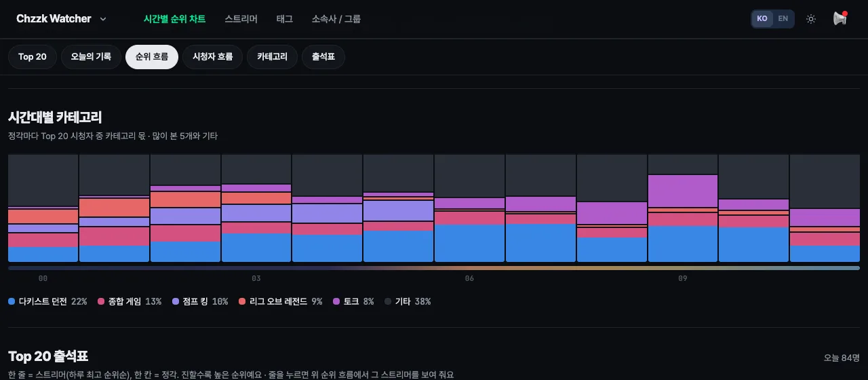Select the 카테고리 tab
Viewport: 868px width, 380px height.
pos(272,57)
